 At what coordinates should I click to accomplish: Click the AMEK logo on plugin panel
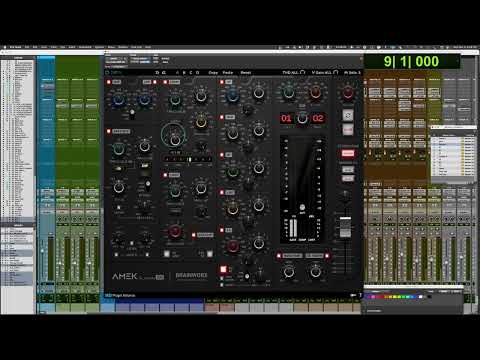tap(125, 276)
